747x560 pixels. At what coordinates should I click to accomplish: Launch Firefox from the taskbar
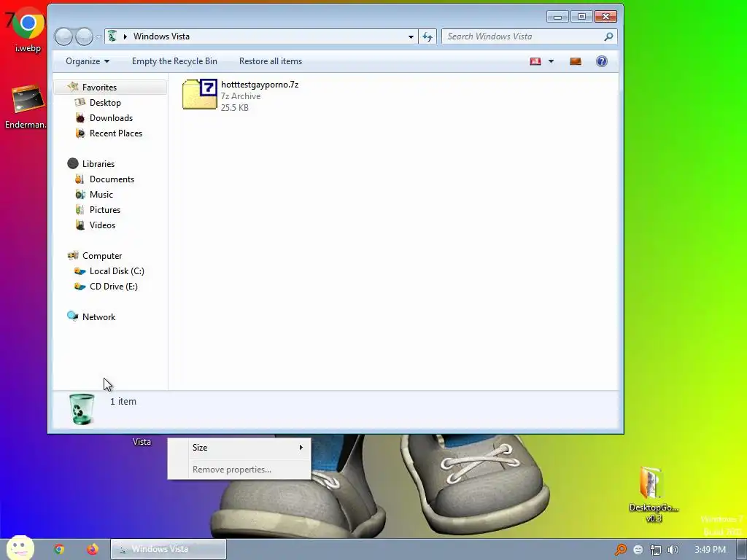[93, 549]
